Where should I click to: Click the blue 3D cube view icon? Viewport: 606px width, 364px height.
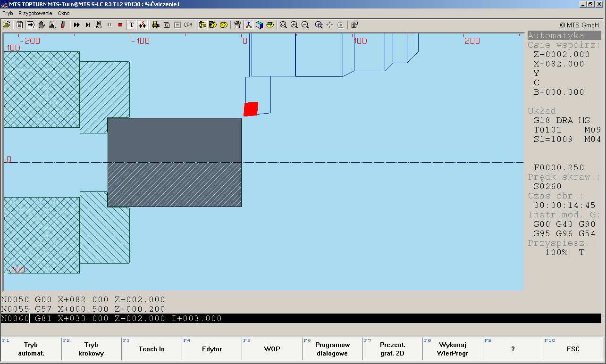tap(259, 25)
